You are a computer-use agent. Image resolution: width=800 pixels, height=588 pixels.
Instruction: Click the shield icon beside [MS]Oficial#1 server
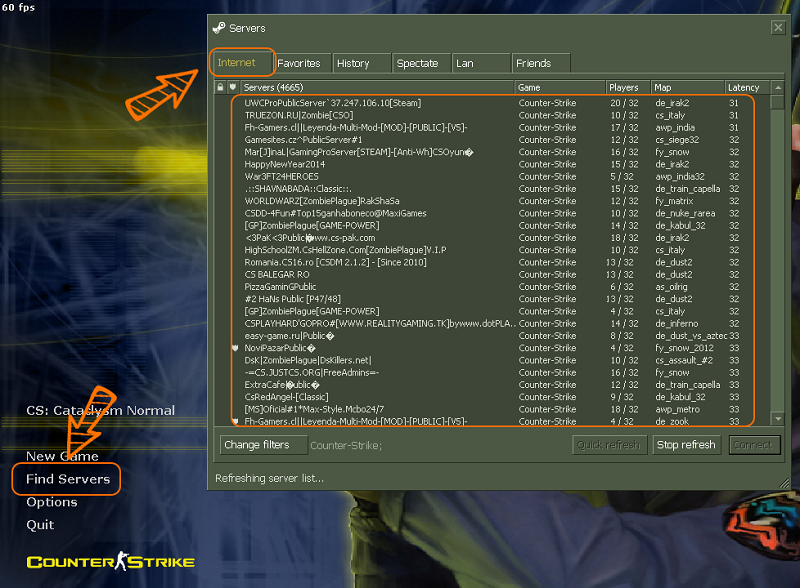pos(236,408)
